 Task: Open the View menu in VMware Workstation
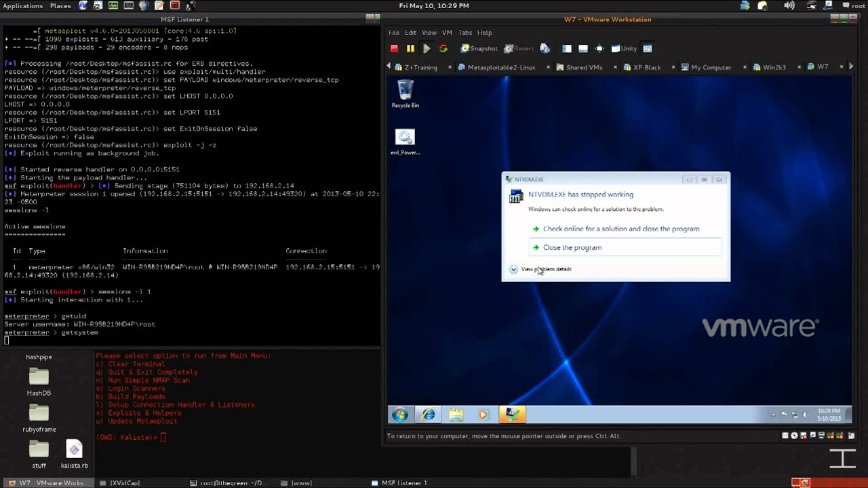tap(429, 33)
